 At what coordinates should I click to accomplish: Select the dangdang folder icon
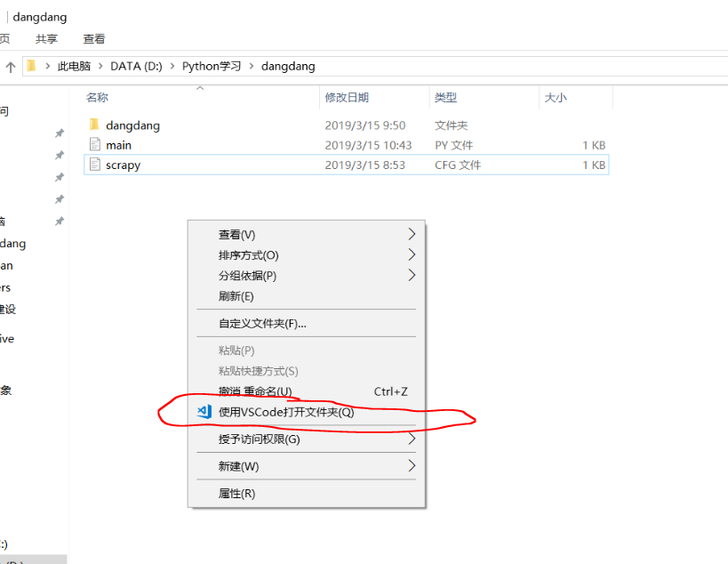click(x=94, y=125)
